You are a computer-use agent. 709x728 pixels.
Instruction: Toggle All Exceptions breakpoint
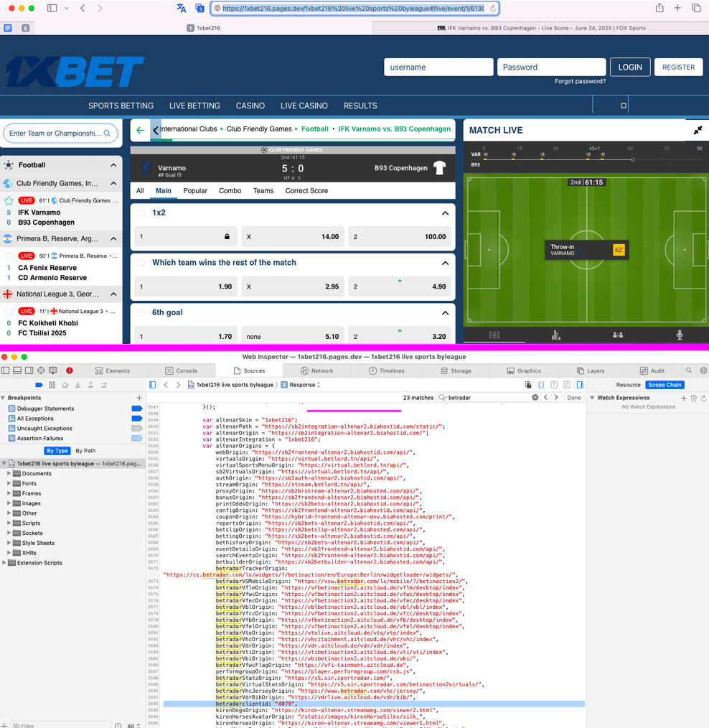point(137,419)
